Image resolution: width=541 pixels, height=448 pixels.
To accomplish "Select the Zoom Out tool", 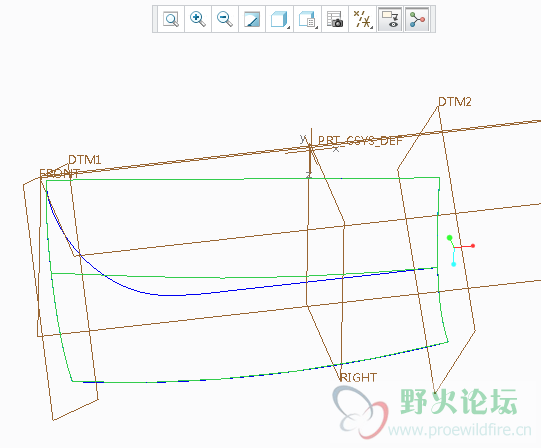I will pos(225,19).
